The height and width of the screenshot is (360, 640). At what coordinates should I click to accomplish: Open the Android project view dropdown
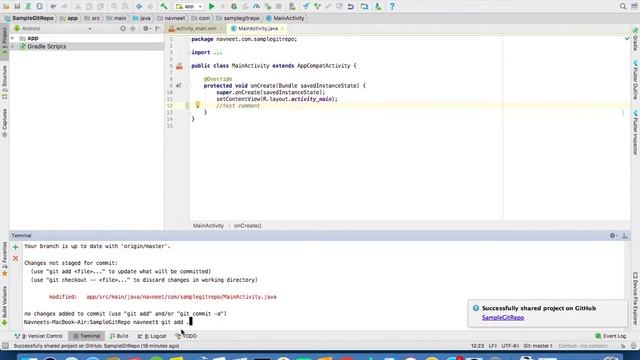53,29
